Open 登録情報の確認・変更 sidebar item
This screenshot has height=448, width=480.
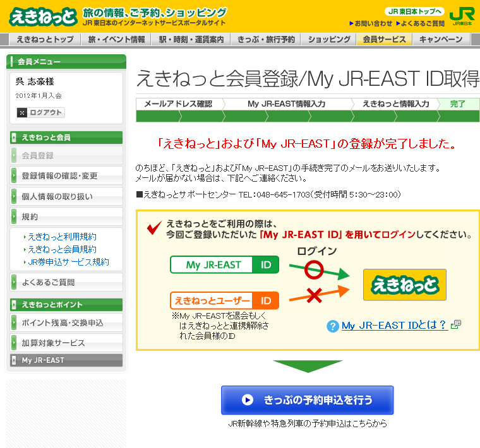pos(66,175)
